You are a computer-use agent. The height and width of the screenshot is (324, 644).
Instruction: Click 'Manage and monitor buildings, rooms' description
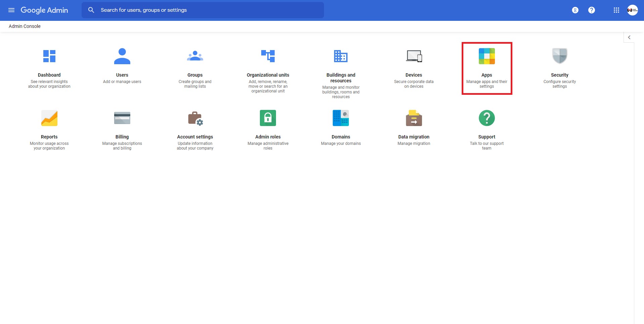tap(341, 92)
